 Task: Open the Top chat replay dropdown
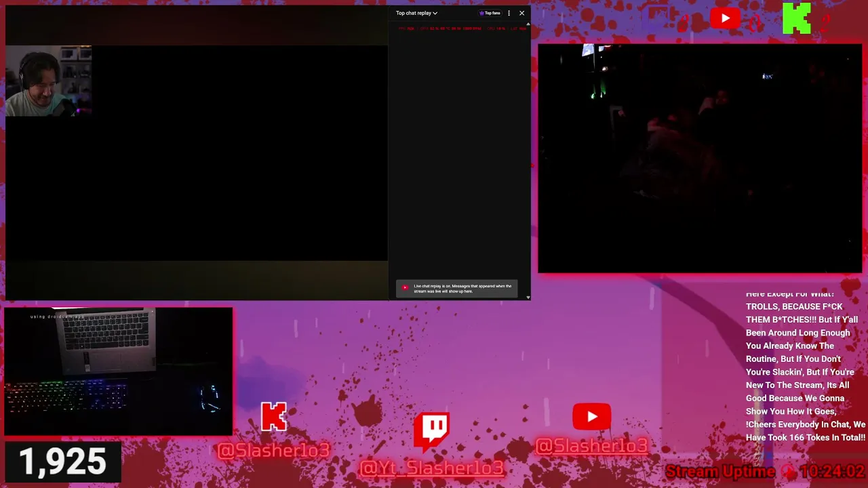point(416,13)
